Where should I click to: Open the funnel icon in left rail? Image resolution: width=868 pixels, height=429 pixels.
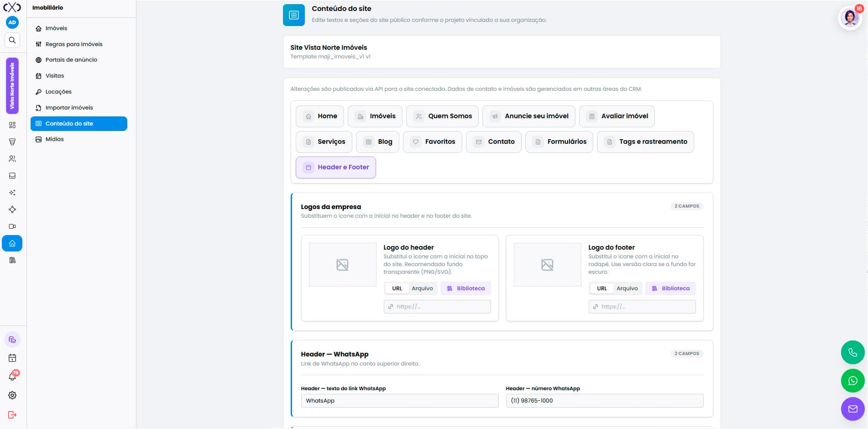tap(12, 142)
